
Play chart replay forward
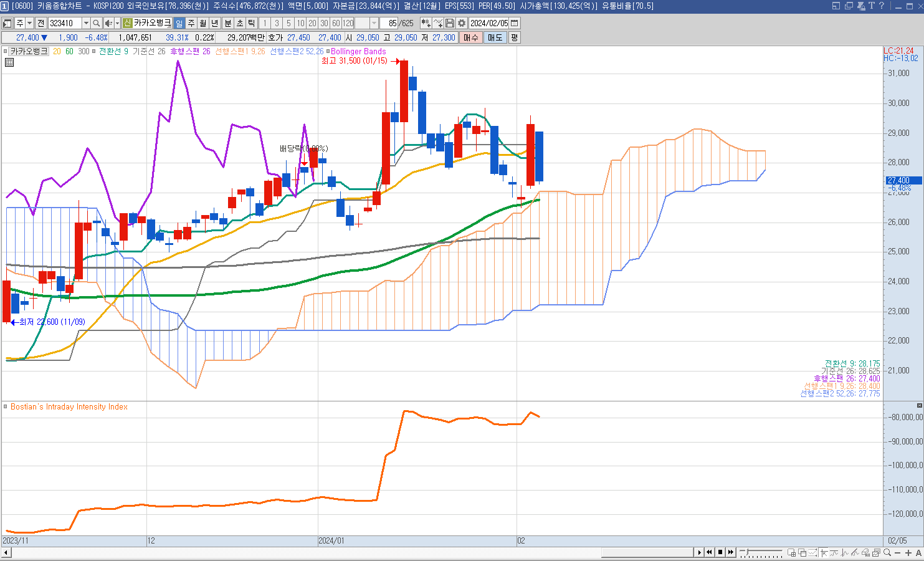pos(700,552)
